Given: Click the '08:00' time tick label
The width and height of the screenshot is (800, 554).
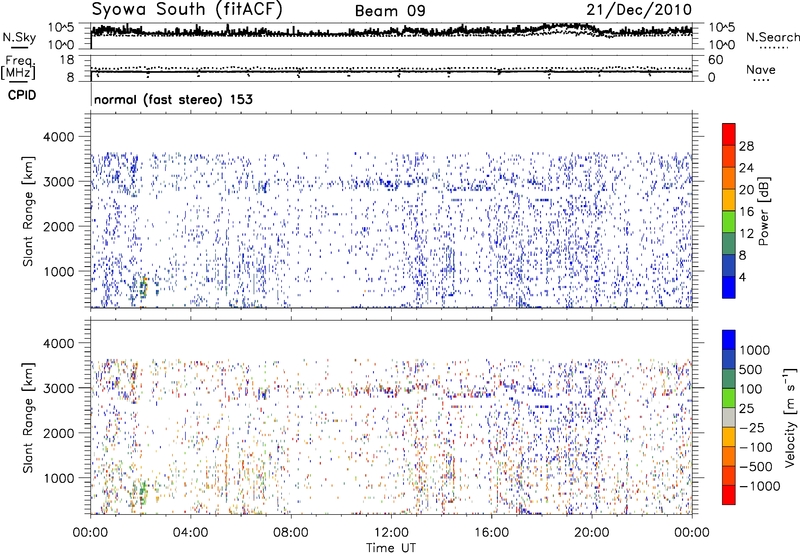Looking at the screenshot, I should tap(290, 533).
